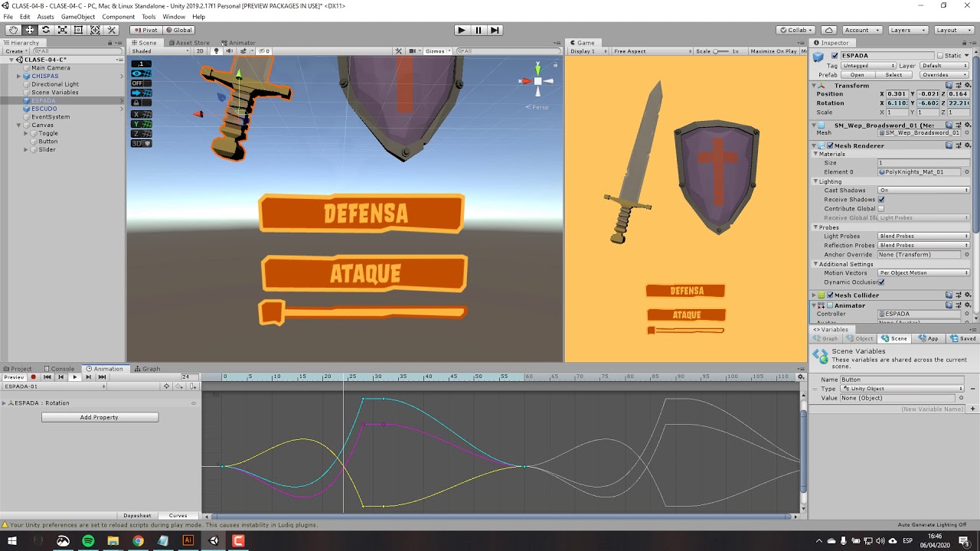
Task: Go to previous animation keyframe
Action: [x=60, y=377]
